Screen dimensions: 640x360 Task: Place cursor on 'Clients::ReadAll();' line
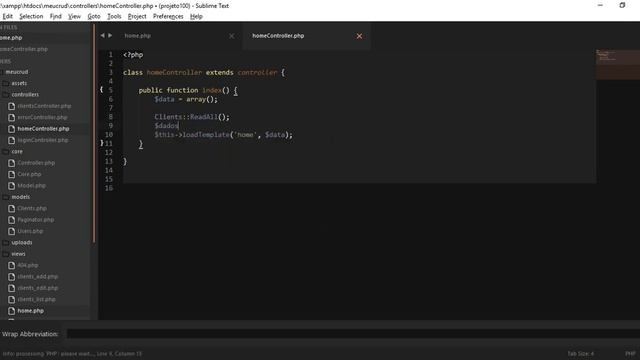[192, 117]
